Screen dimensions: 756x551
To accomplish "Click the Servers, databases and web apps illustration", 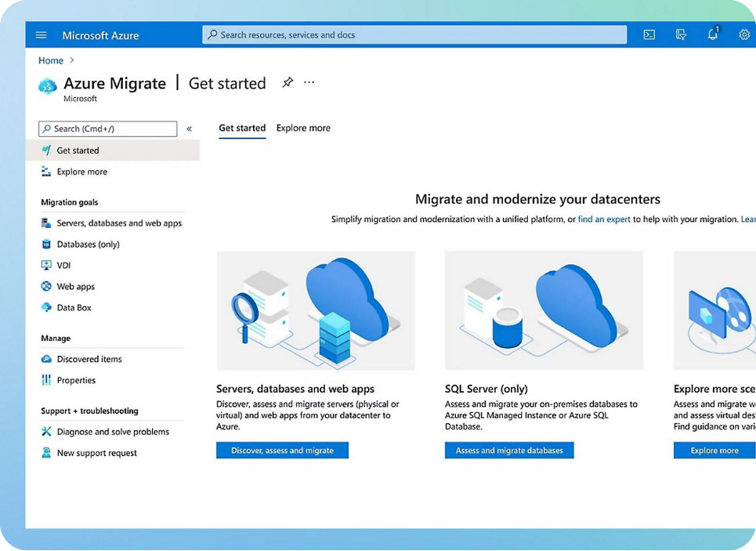I will [x=316, y=310].
